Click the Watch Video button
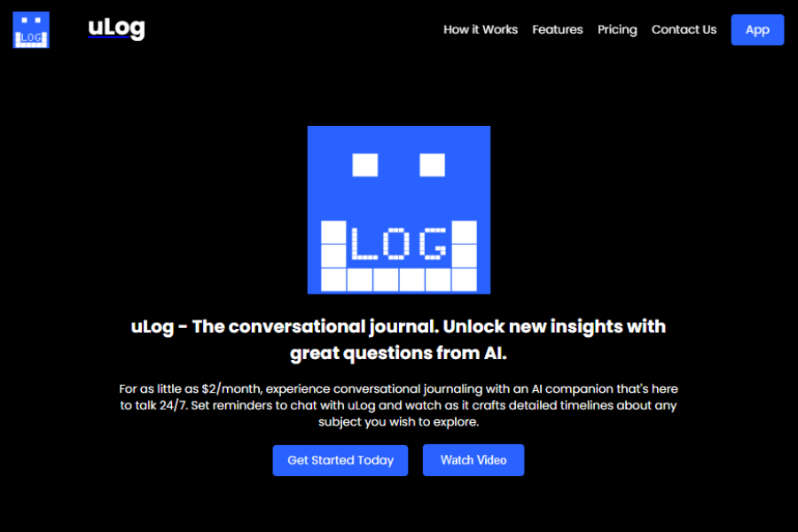 [473, 460]
